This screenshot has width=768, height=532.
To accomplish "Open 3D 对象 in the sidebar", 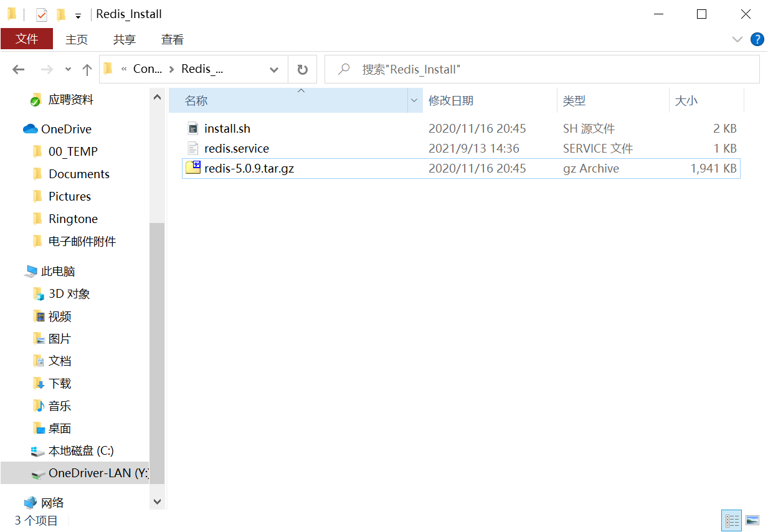I will tap(69, 293).
